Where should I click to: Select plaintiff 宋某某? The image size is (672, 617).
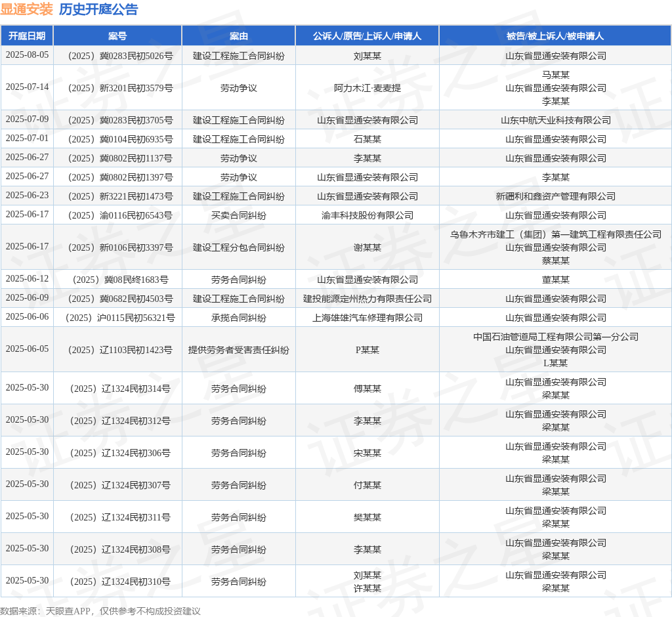367,453
